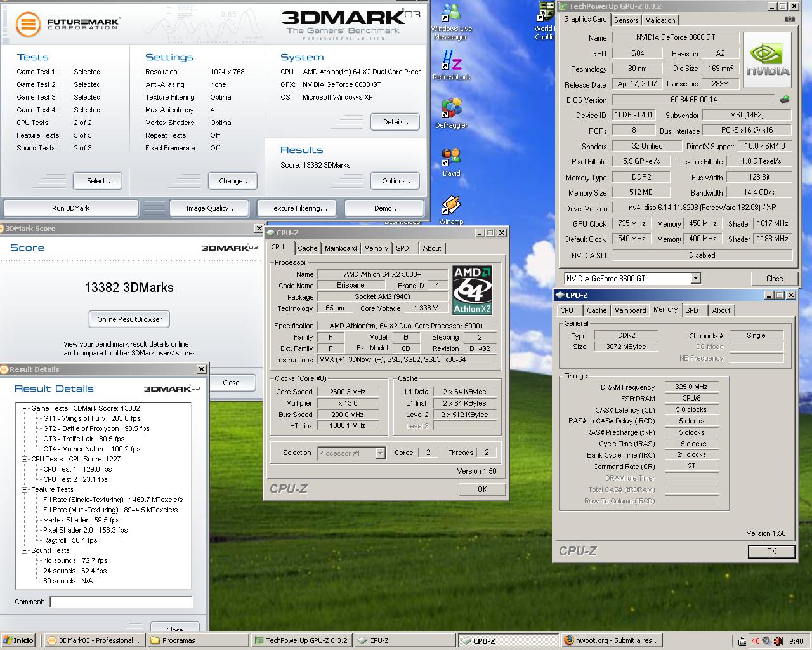Click the Futuremark Corporation logo
Screen dimensions: 812x650
coord(67,24)
